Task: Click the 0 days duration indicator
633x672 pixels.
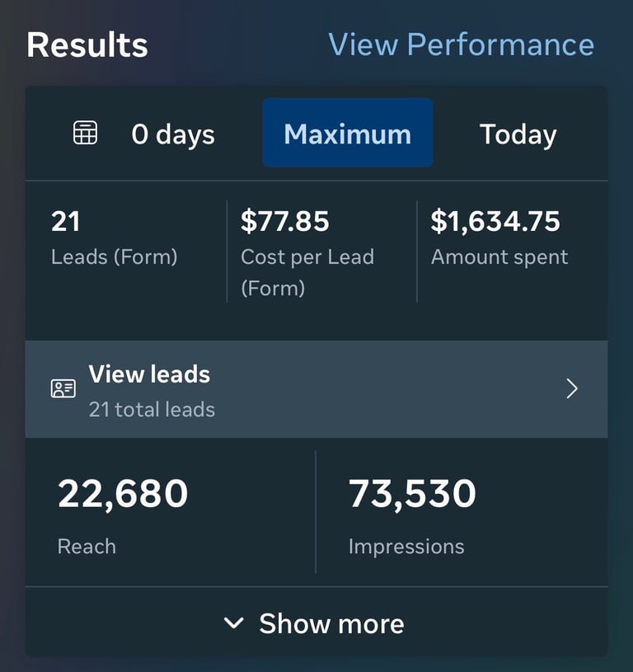Action: point(173,134)
